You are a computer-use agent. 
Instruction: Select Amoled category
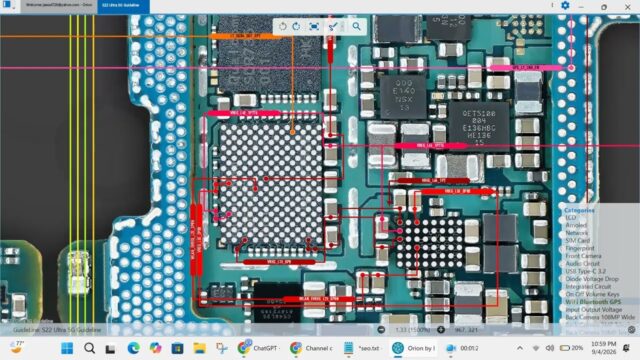[x=576, y=225]
